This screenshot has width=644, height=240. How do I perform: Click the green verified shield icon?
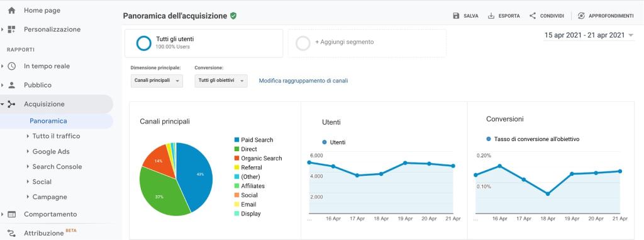[233, 16]
